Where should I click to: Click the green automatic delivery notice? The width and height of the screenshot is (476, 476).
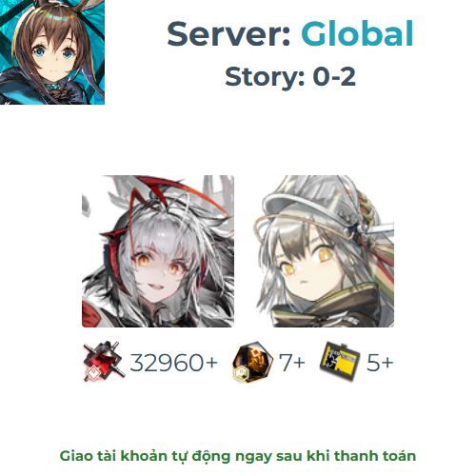(238, 456)
